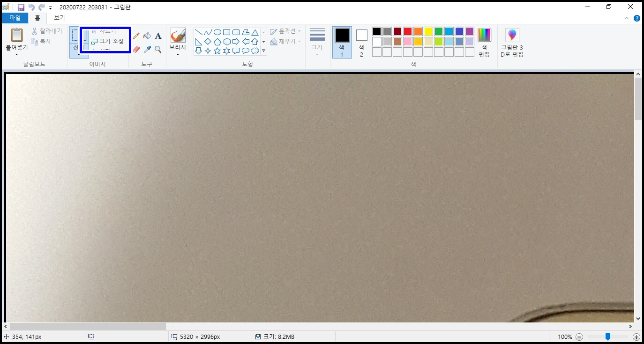Click the zoom in plus button

tap(636, 337)
